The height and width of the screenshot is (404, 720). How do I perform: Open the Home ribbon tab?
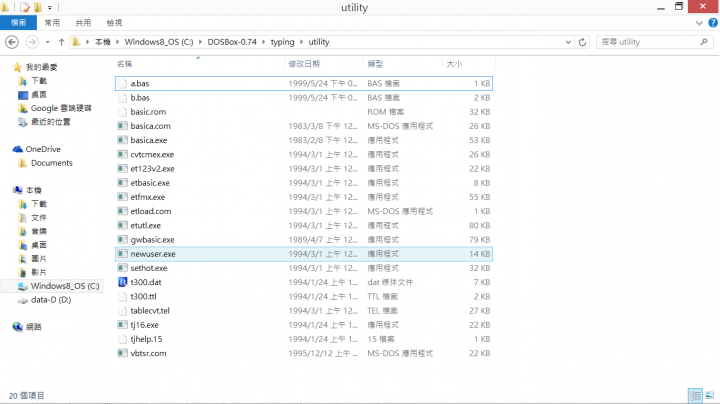pos(52,22)
